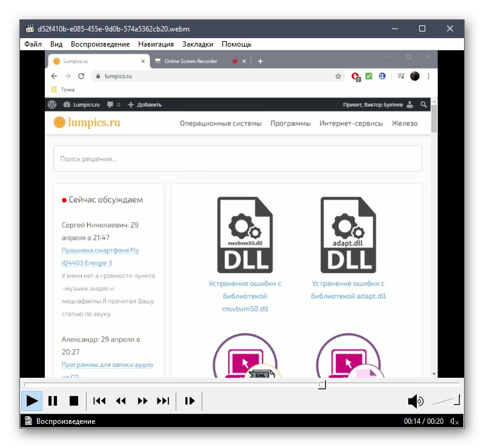Open the Помощь menu
Viewport: 484px width, 448px height.
[x=236, y=44]
